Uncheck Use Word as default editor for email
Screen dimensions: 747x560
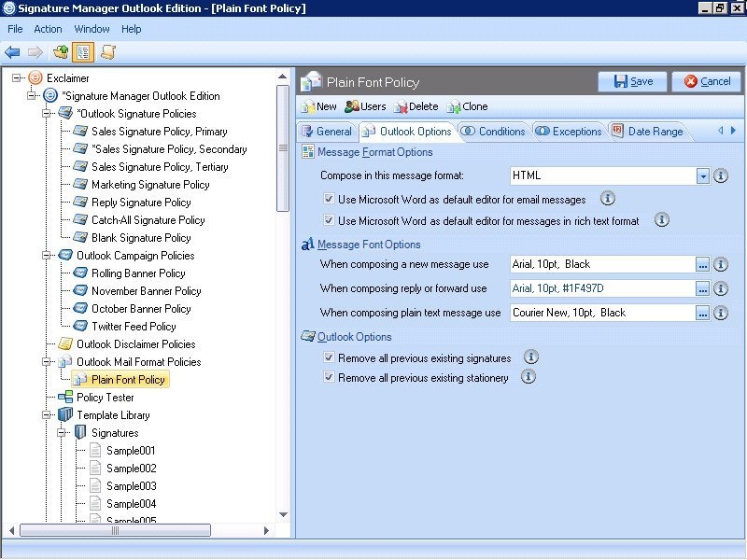(329, 198)
